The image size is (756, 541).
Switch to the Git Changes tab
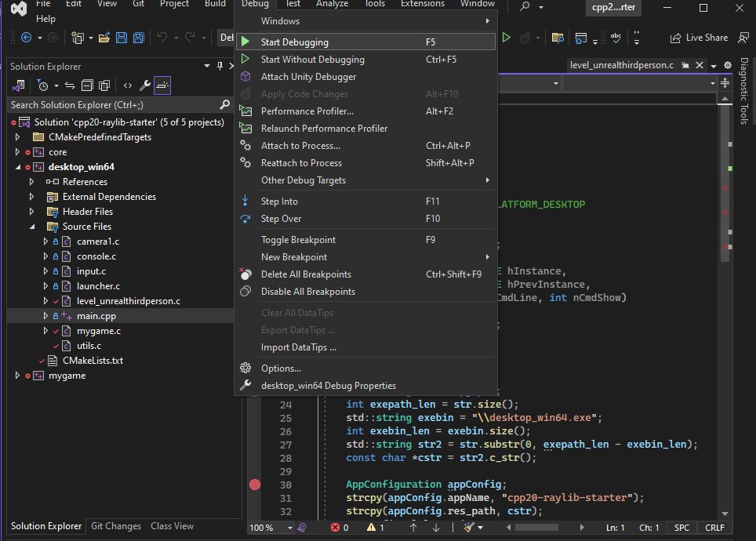(116, 526)
